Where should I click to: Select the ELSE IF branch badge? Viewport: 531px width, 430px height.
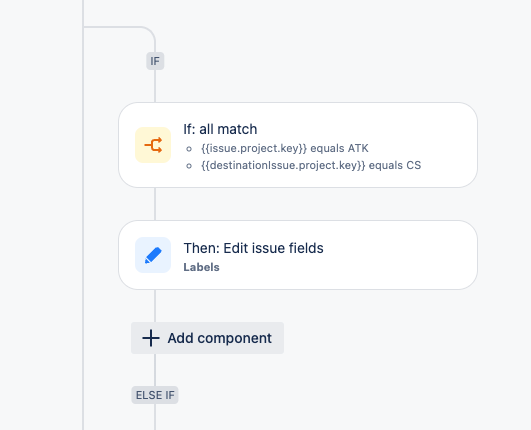coord(155,395)
